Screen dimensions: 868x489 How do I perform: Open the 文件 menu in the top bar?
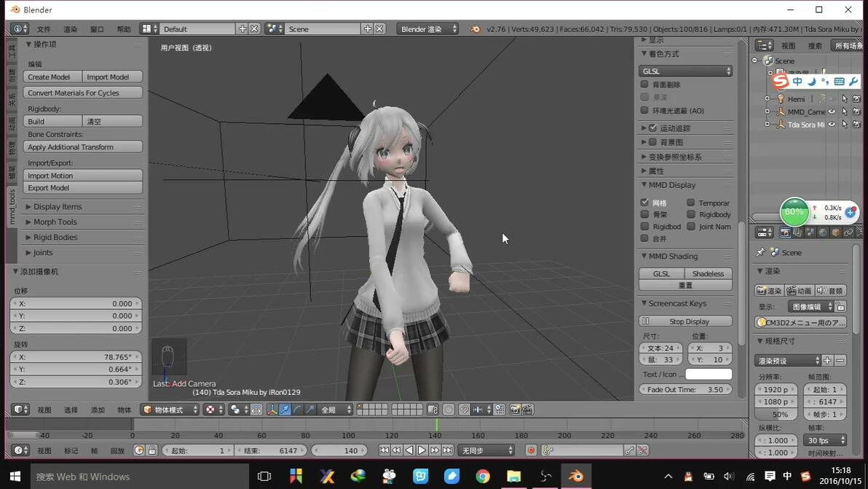pos(44,29)
